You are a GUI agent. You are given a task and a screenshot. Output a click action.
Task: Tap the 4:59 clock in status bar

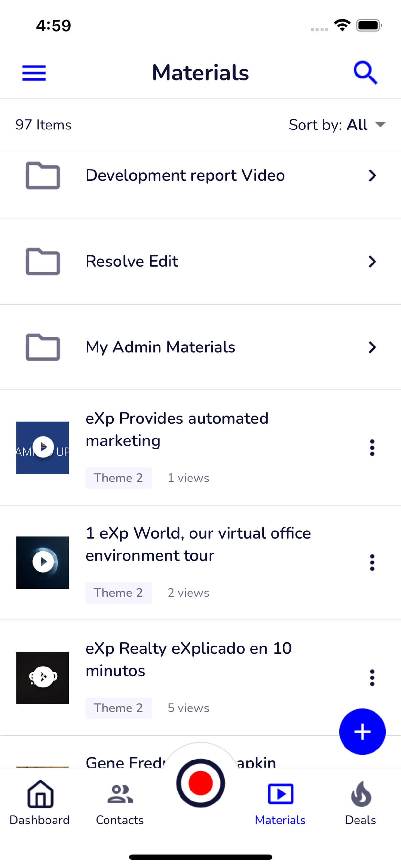[54, 26]
